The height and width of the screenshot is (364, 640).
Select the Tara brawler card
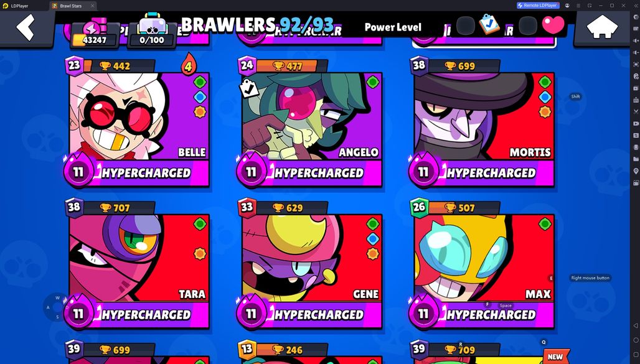point(139,264)
